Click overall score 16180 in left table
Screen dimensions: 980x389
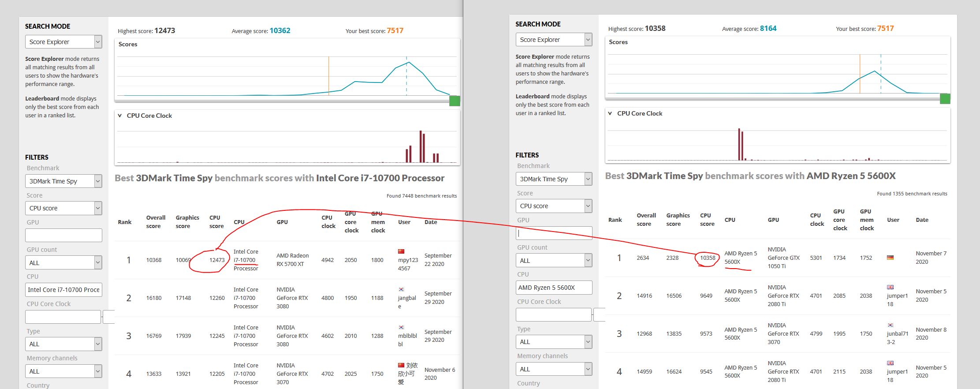click(154, 298)
